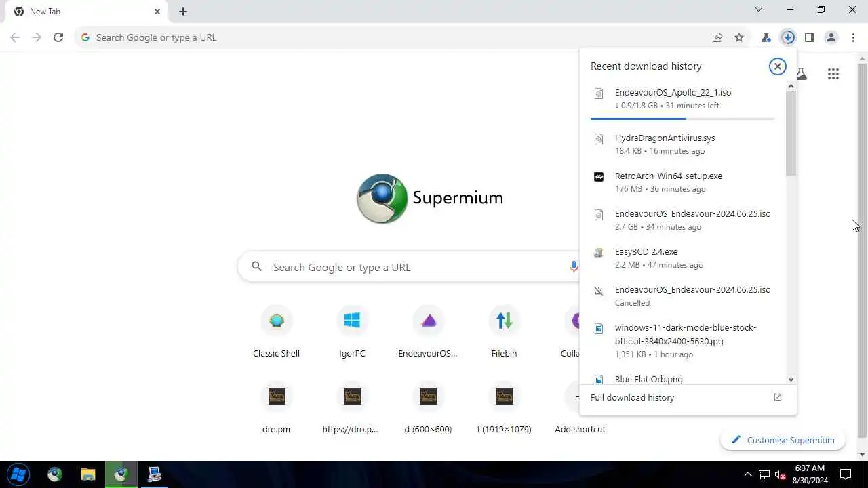Open f (1919×1079) shortcut

504,408
